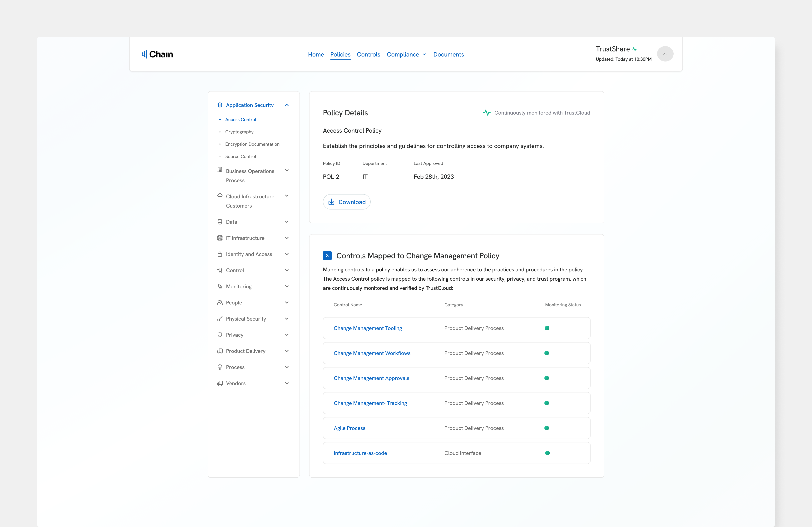Expand the People section chevron

pos(287,303)
